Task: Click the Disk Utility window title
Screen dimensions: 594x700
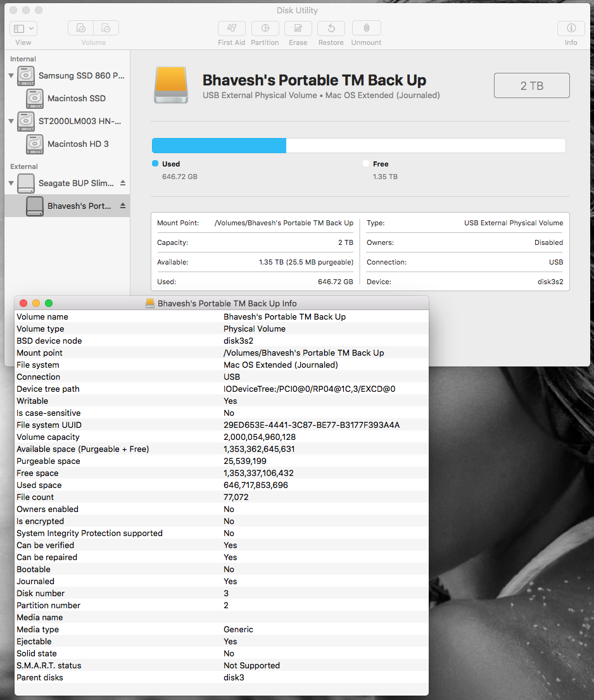Action: point(297,10)
